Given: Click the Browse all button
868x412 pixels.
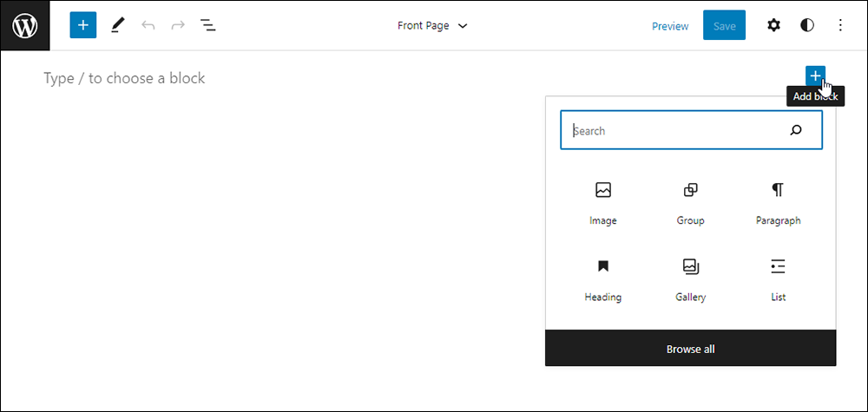Looking at the screenshot, I should point(690,349).
